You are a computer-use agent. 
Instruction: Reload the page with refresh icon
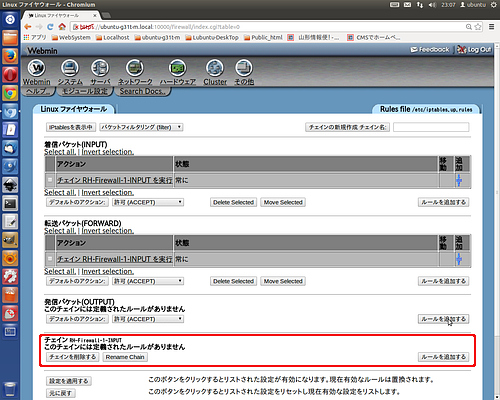coord(50,27)
